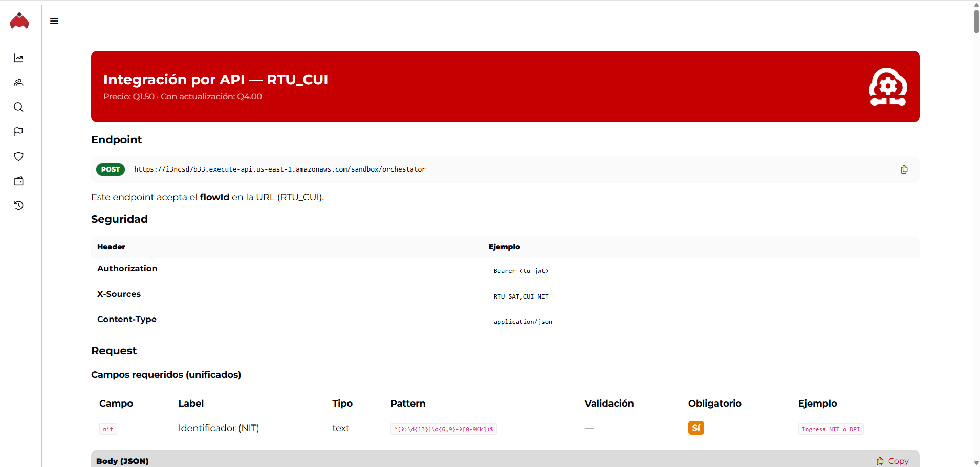
Task: Click the gear-cloud illustration in the red banner
Action: coord(888,87)
